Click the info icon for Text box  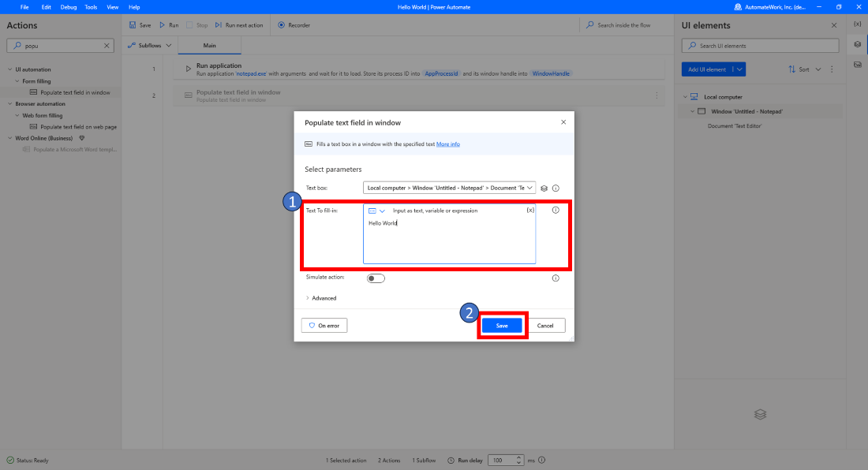point(556,188)
